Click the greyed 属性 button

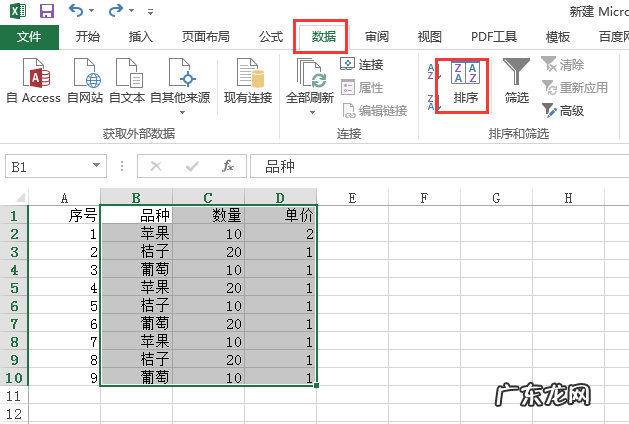(x=362, y=87)
